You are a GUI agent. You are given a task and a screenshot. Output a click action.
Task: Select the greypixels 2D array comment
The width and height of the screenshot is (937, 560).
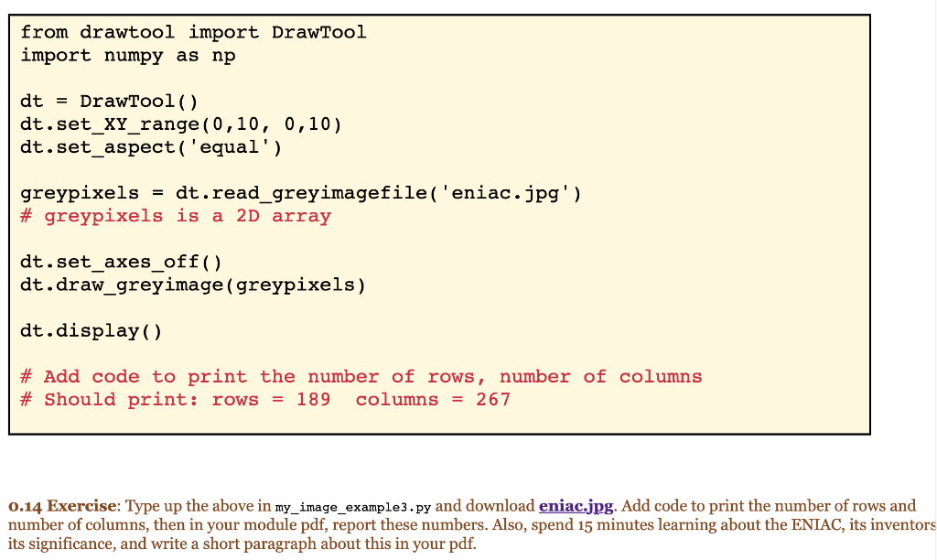[175, 216]
